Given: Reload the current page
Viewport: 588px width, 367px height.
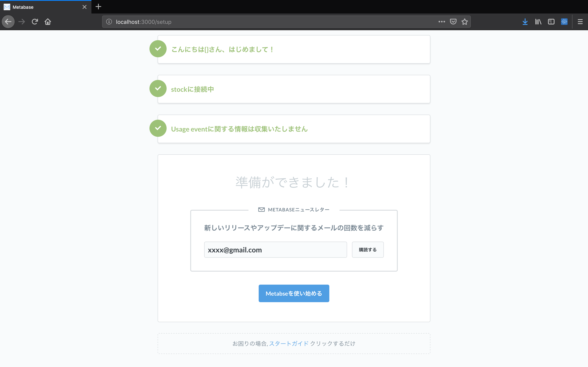Looking at the screenshot, I should tap(35, 22).
